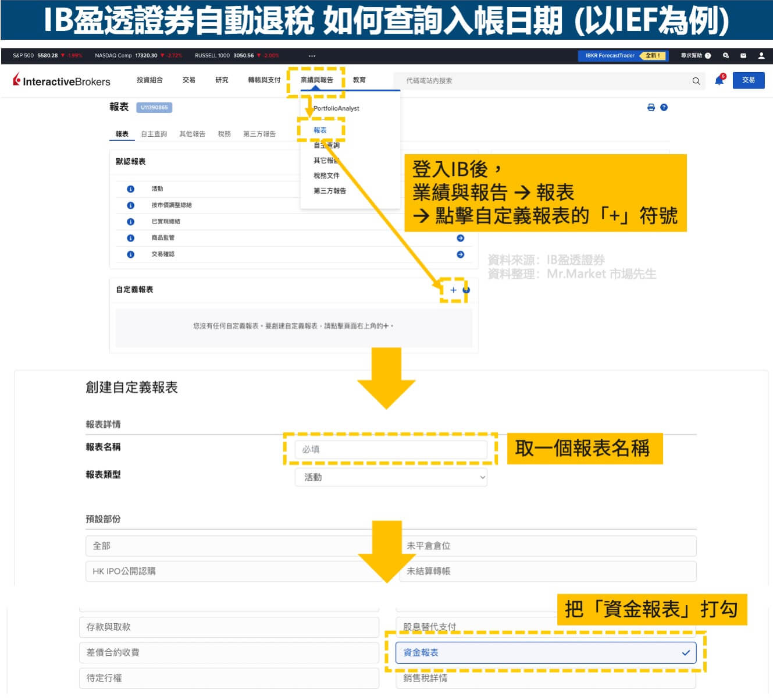This screenshot has height=700, width=773.
Task: Open the 教育 navigation menu
Action: (359, 80)
